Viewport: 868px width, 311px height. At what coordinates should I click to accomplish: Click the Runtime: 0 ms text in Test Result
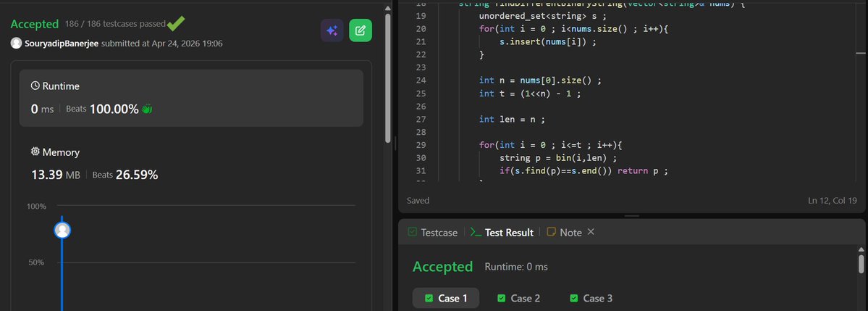(x=516, y=267)
